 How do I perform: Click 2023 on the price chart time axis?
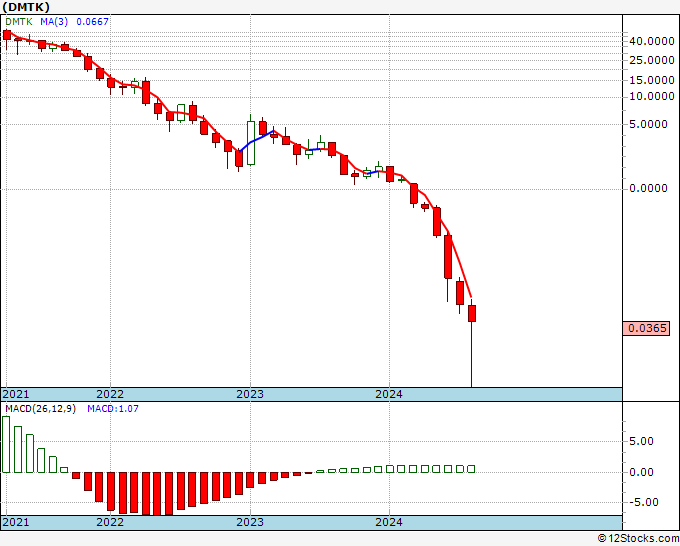click(250, 394)
